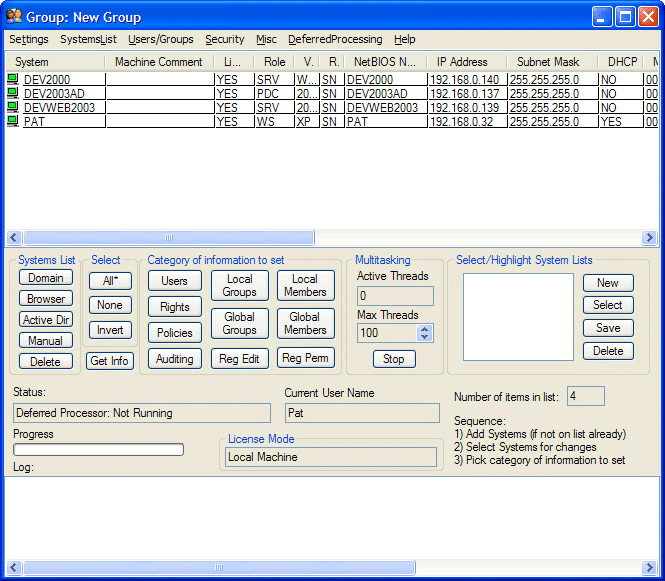Click systems table scroll left arrow
665x581 pixels.
[x=14, y=237]
